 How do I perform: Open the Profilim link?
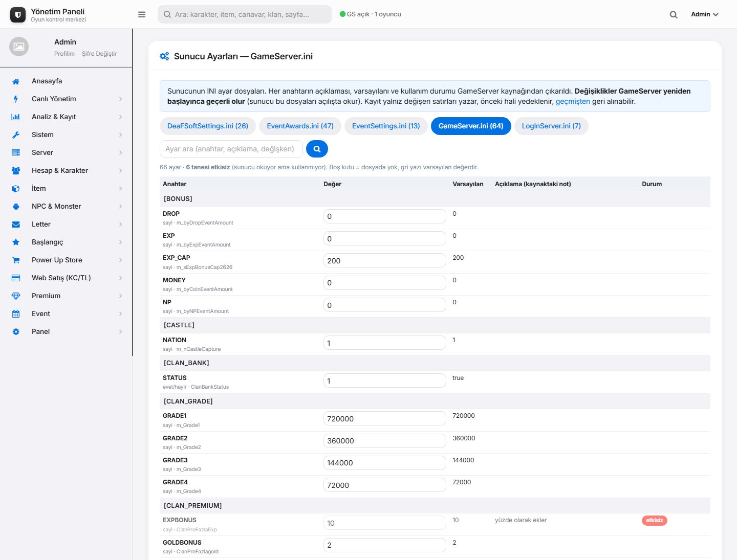pos(64,54)
